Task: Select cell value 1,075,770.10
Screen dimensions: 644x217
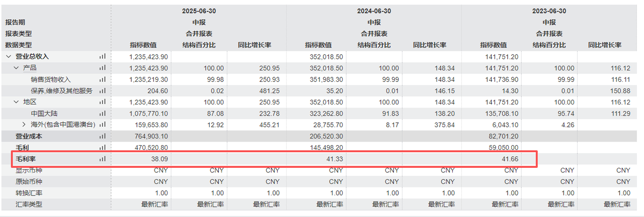Action: coord(148,114)
